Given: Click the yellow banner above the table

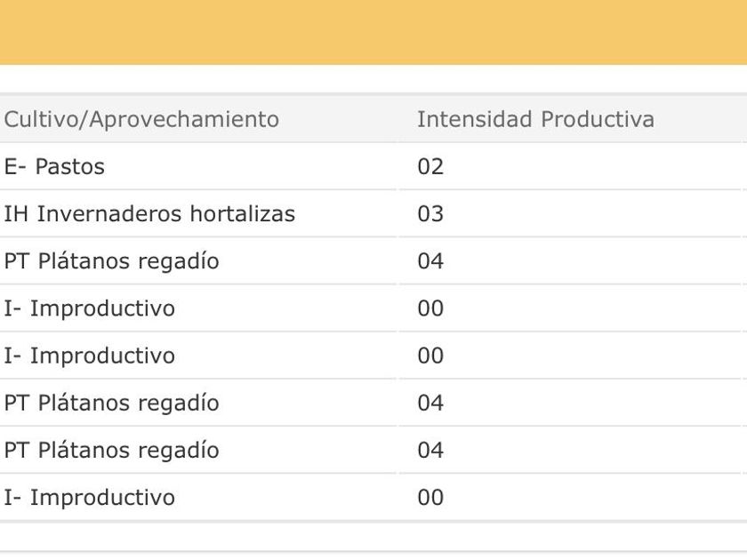Looking at the screenshot, I should [373, 32].
